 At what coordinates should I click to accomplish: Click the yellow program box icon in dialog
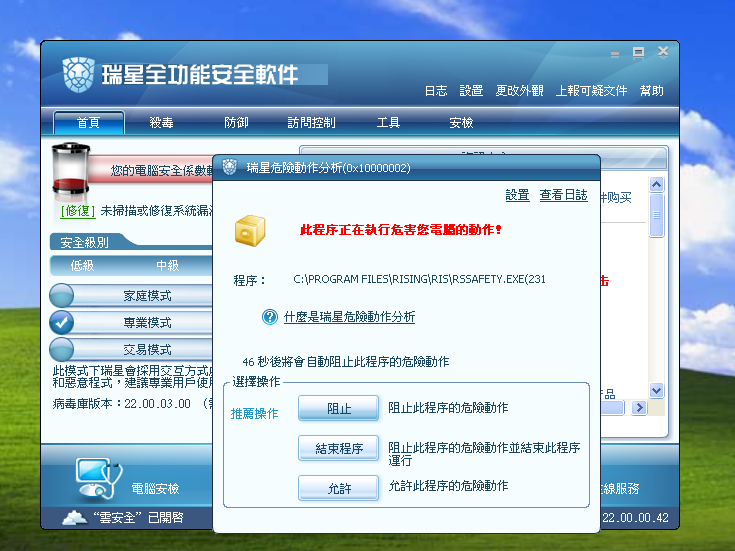click(250, 230)
